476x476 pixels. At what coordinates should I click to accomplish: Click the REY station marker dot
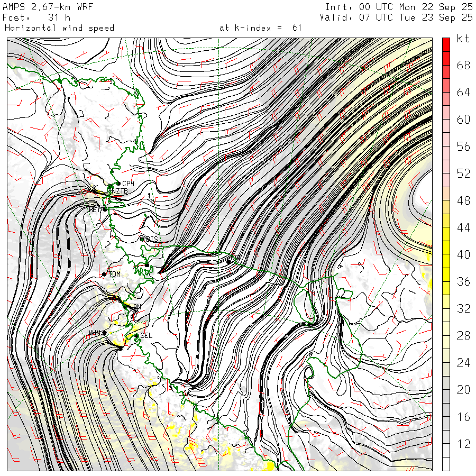[105, 209]
